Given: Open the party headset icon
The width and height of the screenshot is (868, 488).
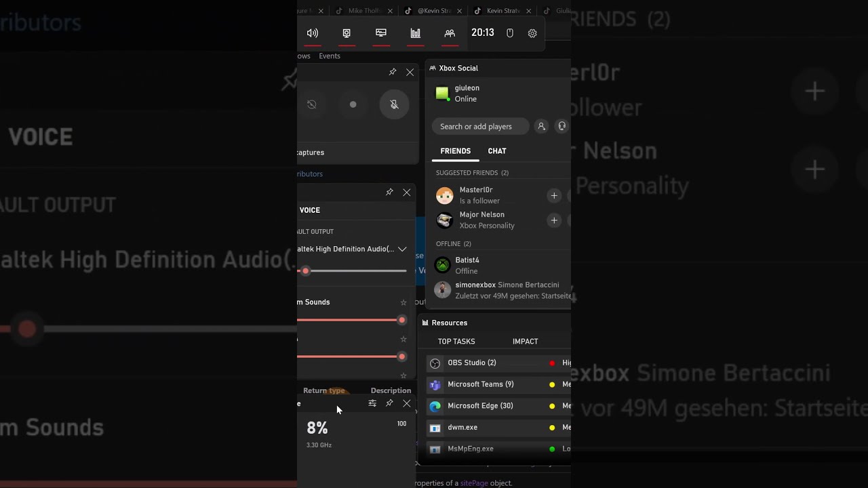Looking at the screenshot, I should [x=561, y=126].
